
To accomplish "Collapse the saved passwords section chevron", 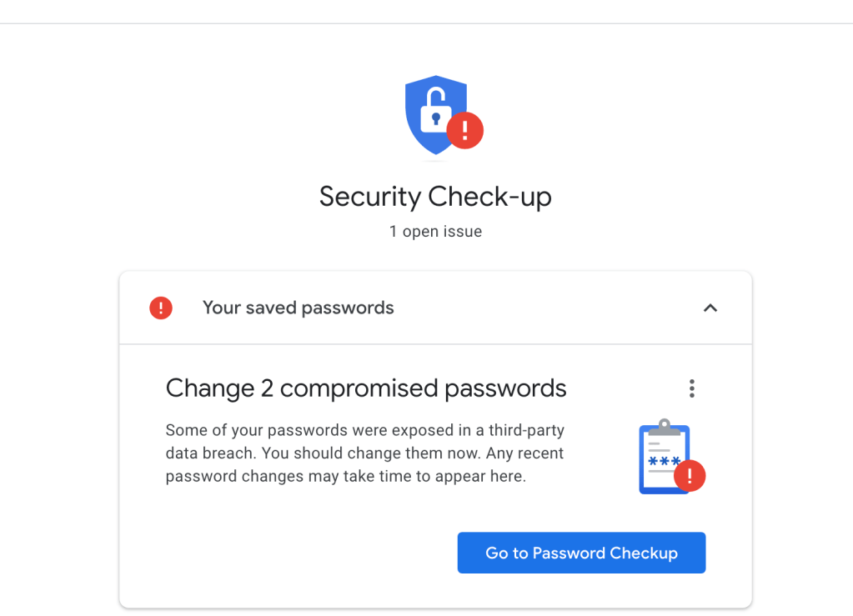I will coord(710,308).
